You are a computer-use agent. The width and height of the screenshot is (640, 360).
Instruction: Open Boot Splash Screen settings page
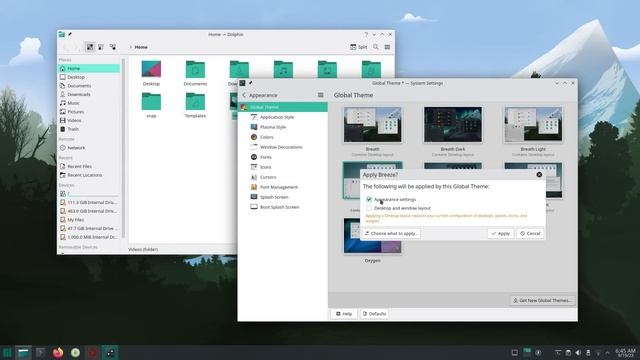[282, 207]
